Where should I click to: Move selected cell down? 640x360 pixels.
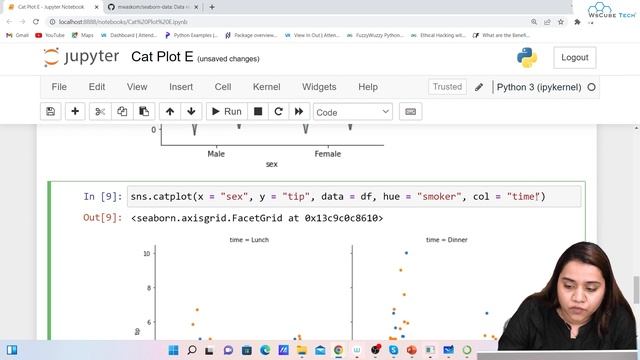click(191, 111)
